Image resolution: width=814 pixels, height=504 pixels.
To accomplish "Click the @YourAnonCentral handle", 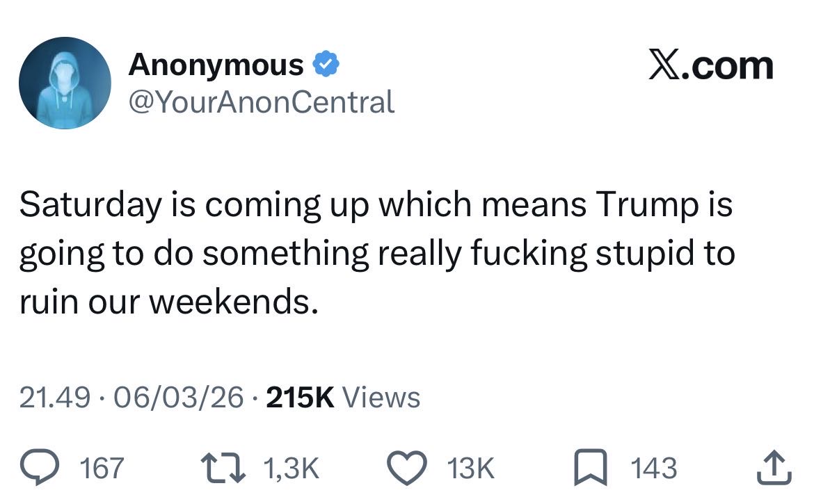I will 262,102.
